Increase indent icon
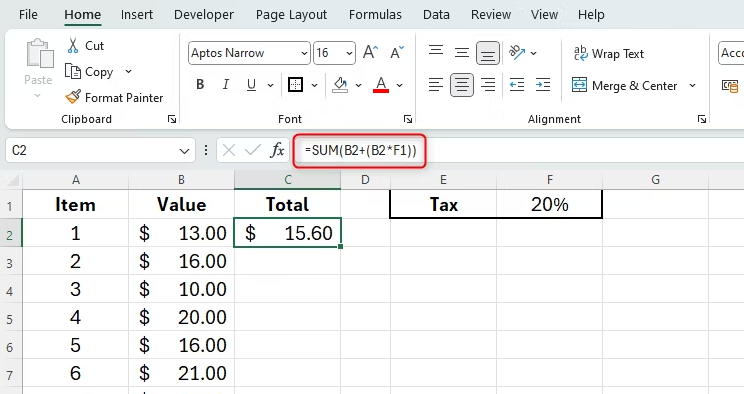The height and width of the screenshot is (394, 744). click(543, 85)
